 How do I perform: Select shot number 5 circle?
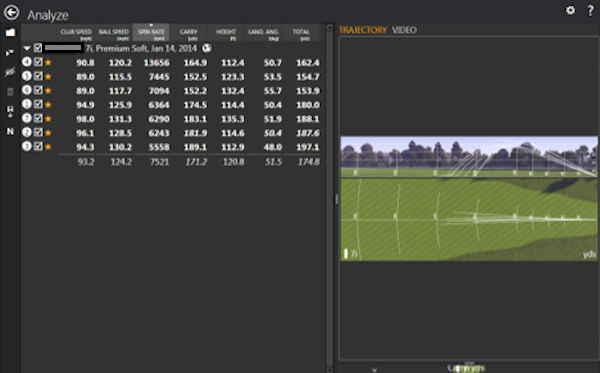(x=26, y=76)
